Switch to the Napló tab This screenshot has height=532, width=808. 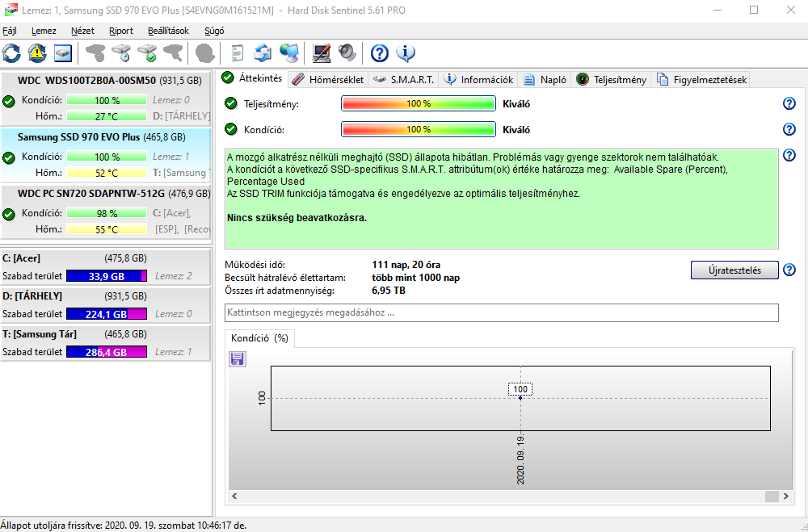click(x=545, y=80)
